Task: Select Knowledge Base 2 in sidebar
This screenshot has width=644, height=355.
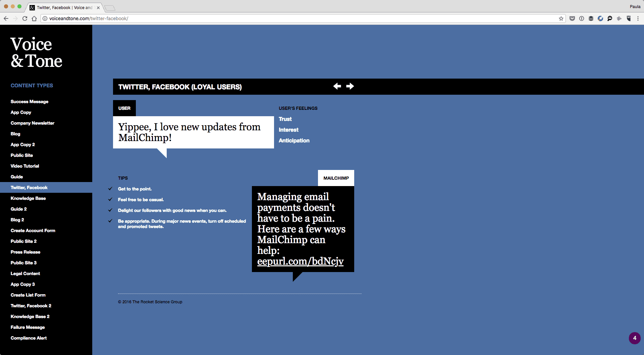Action: click(x=30, y=316)
